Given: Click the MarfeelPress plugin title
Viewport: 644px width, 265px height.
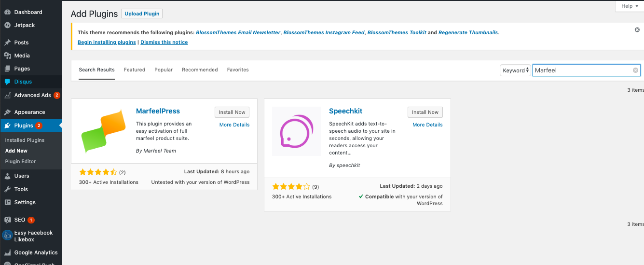Looking at the screenshot, I should (x=158, y=111).
